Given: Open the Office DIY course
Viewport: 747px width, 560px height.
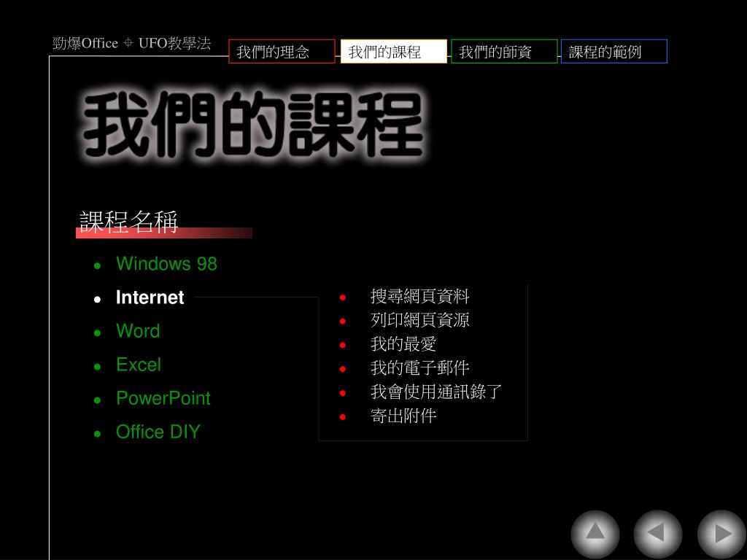Looking at the screenshot, I should pos(158,432).
